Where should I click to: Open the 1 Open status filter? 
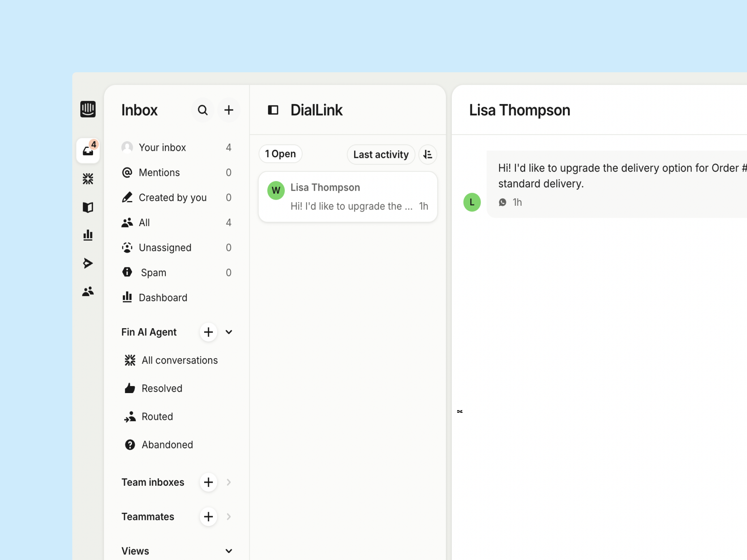click(x=280, y=154)
